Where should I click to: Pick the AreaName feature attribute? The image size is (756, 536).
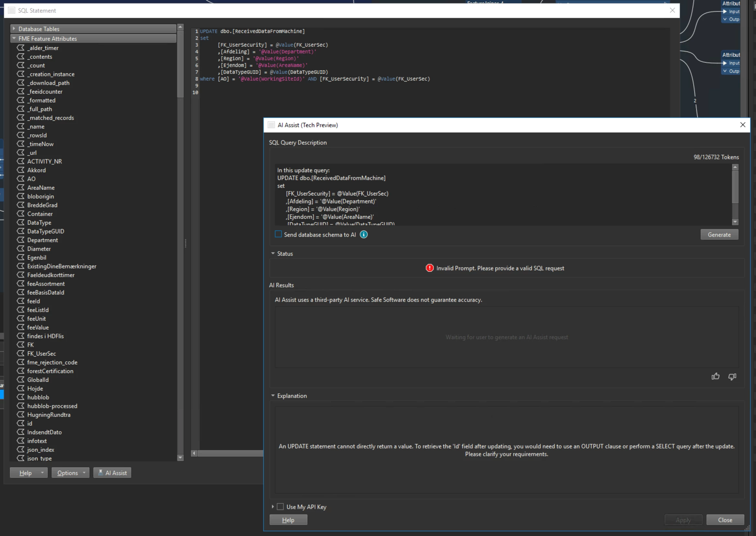tap(41, 188)
